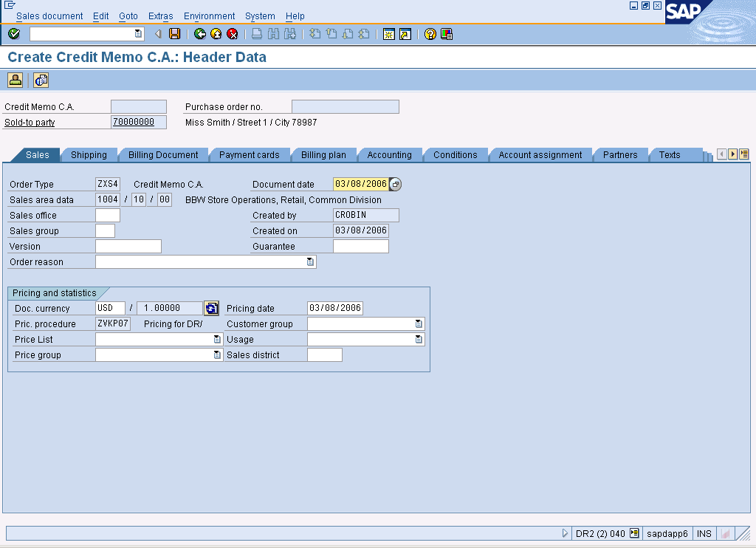Open the Environment menu
The height and width of the screenshot is (548, 756).
pos(209,16)
